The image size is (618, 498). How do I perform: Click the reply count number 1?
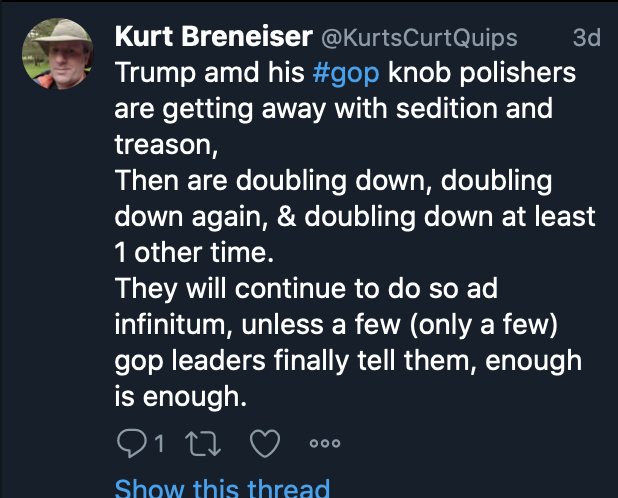click(159, 442)
